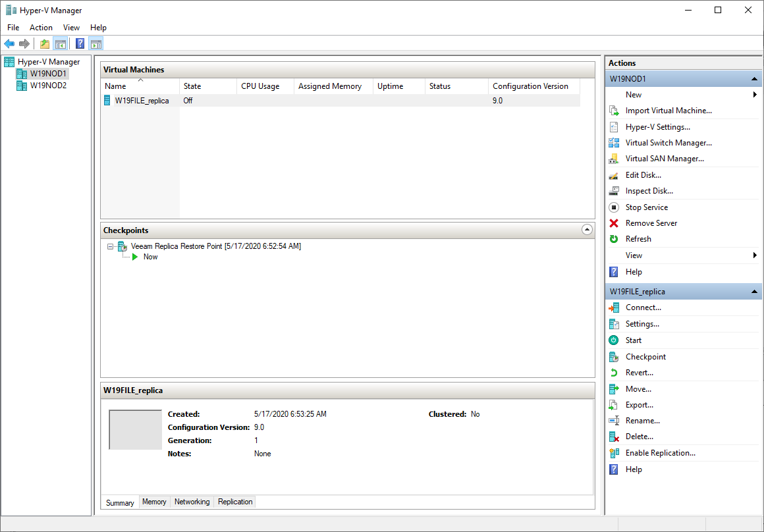Click the Off state cell

click(188, 101)
